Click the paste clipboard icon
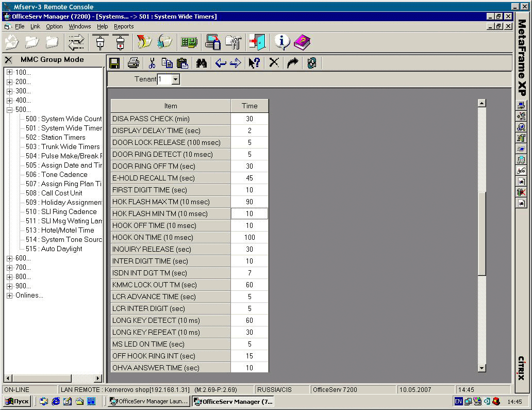This screenshot has height=410, width=532. coord(182,63)
